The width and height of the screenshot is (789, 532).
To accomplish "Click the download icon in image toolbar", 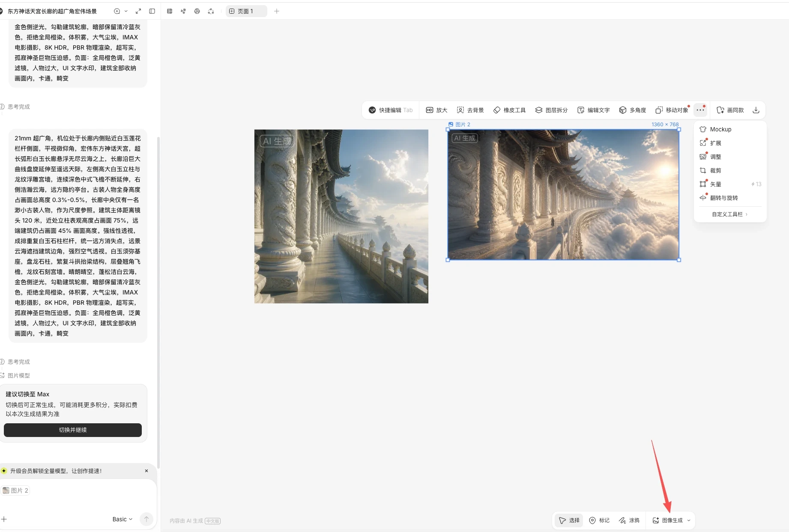I will click(756, 110).
